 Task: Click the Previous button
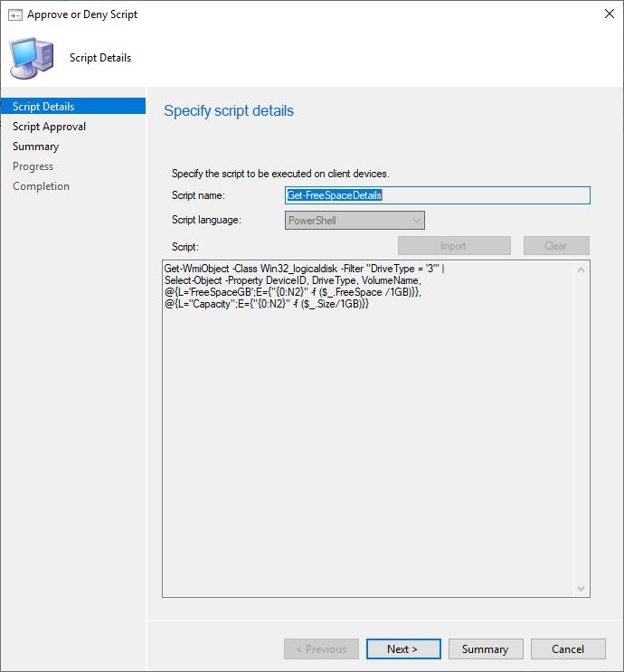pos(321,649)
